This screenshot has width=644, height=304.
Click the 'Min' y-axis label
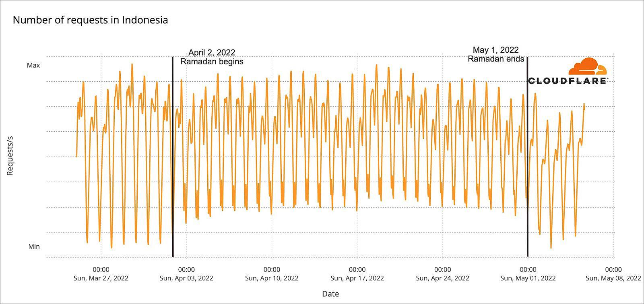tap(34, 246)
